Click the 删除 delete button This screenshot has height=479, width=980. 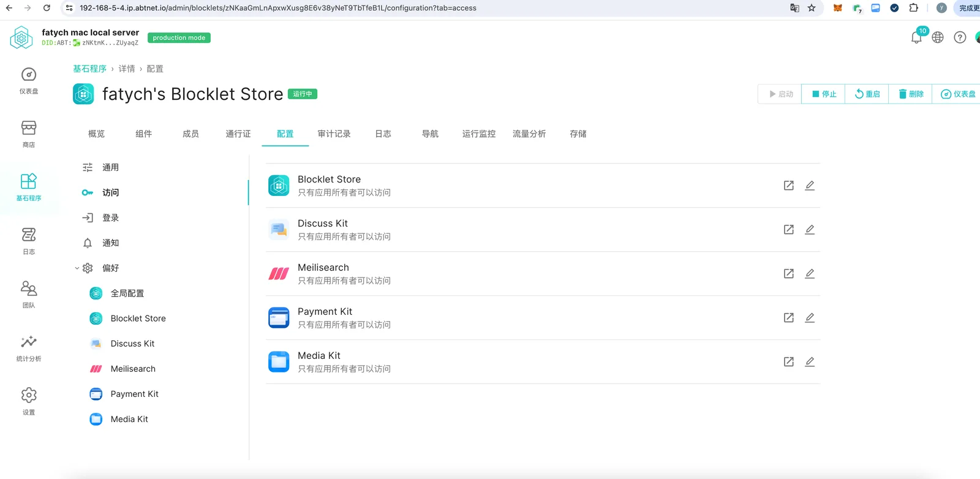pos(911,94)
